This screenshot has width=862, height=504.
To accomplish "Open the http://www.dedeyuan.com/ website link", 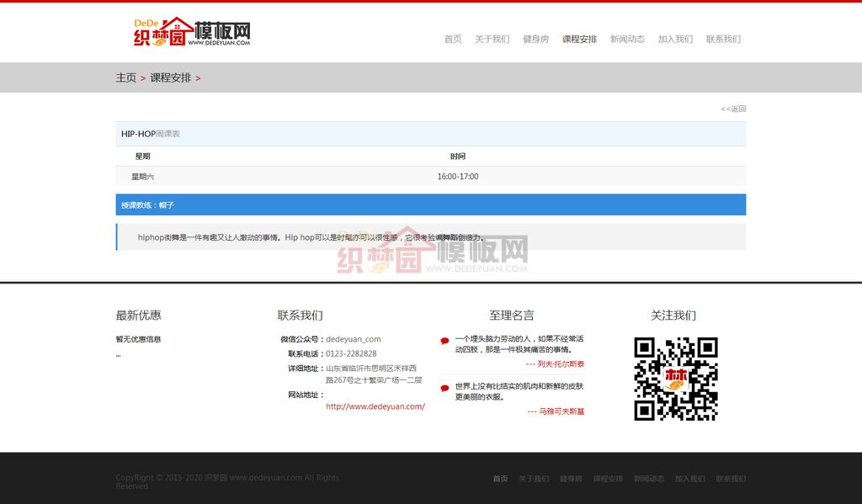I will pyautogui.click(x=375, y=406).
